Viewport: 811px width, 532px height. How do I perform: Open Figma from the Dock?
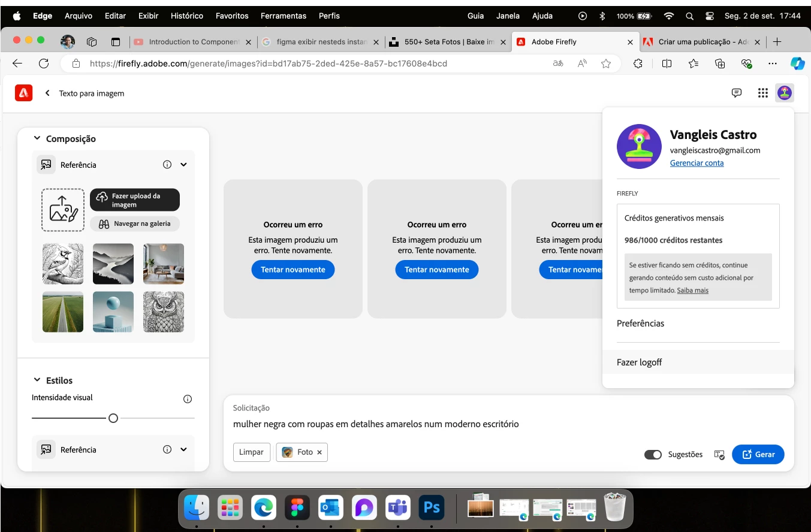[x=297, y=507]
